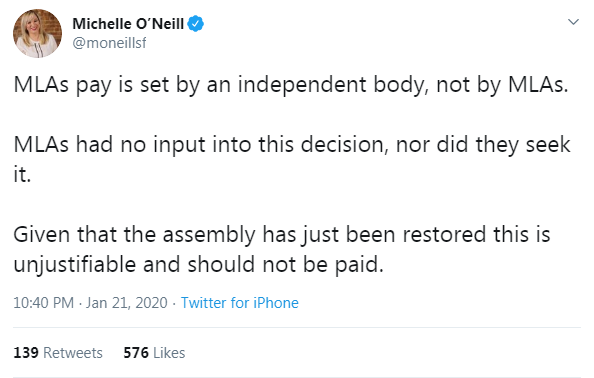594x378 pixels.
Task: Click the 'Given that the assembly' line
Action: click(282, 234)
